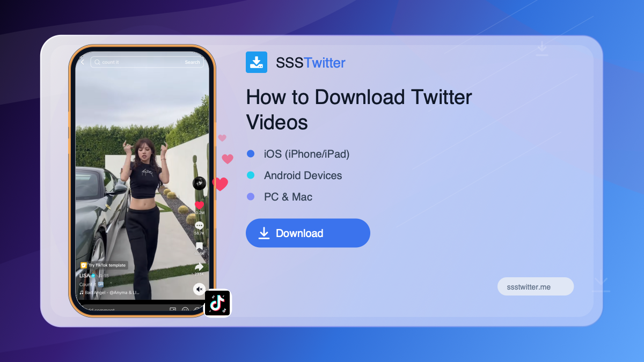Screen dimensions: 644x362
Task: Tap the "Bad Angel - @Anyma" sound title
Action: point(112,292)
